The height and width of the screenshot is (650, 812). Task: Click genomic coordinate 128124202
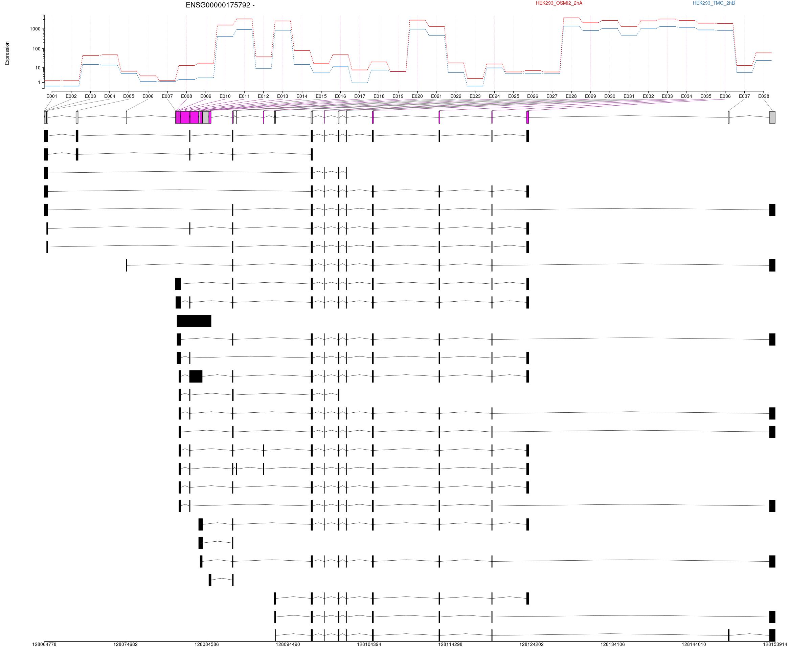point(532,645)
